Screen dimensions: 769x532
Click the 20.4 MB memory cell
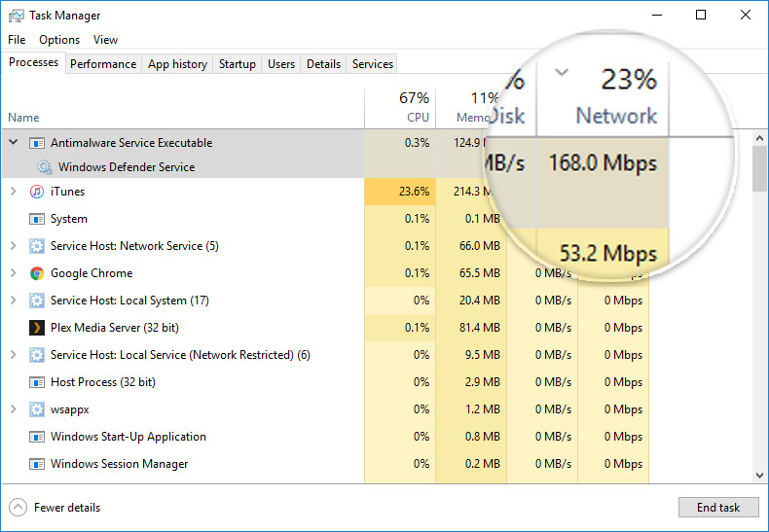(x=471, y=301)
